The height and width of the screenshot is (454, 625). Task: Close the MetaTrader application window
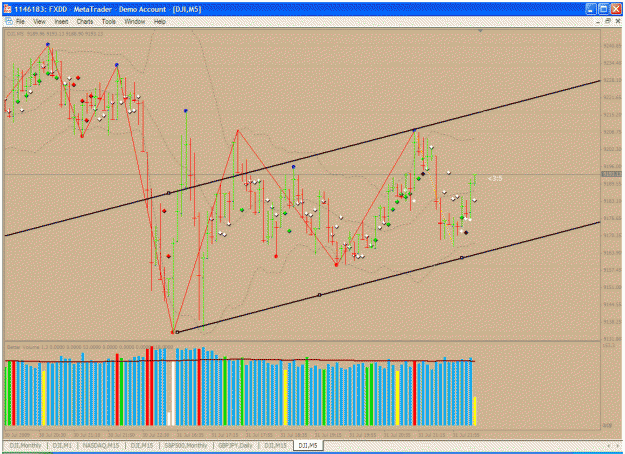coord(616,9)
